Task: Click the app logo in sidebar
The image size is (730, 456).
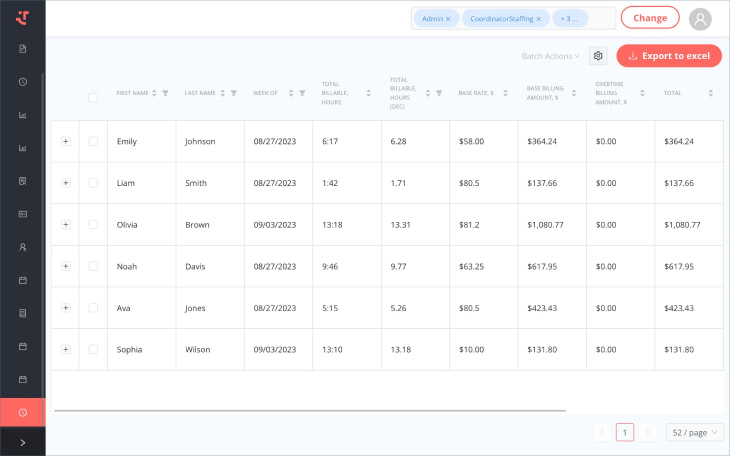Action: coord(22,17)
